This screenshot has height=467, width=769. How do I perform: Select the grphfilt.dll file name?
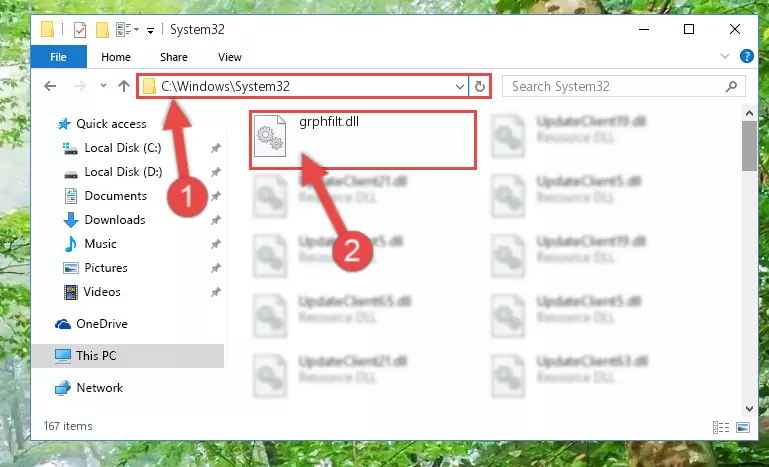329,122
